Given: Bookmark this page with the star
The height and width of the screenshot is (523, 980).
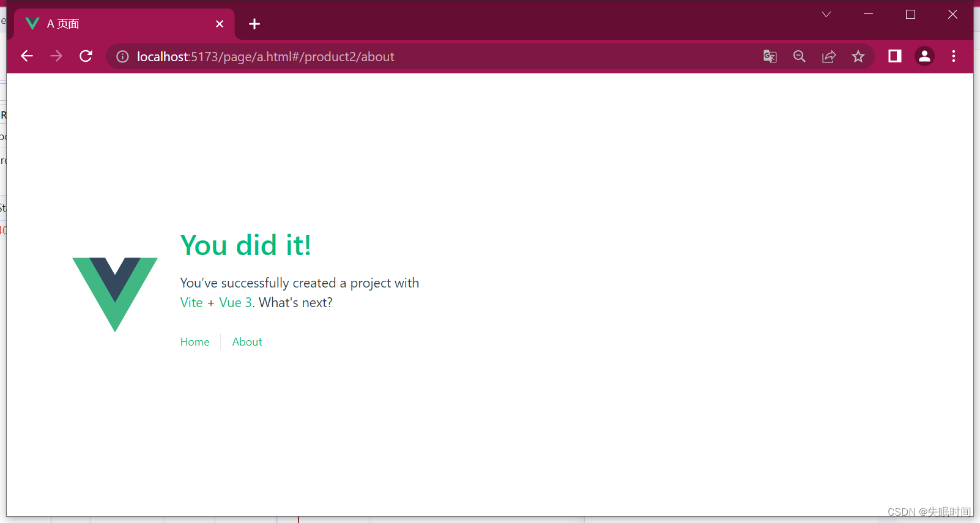Looking at the screenshot, I should (858, 56).
